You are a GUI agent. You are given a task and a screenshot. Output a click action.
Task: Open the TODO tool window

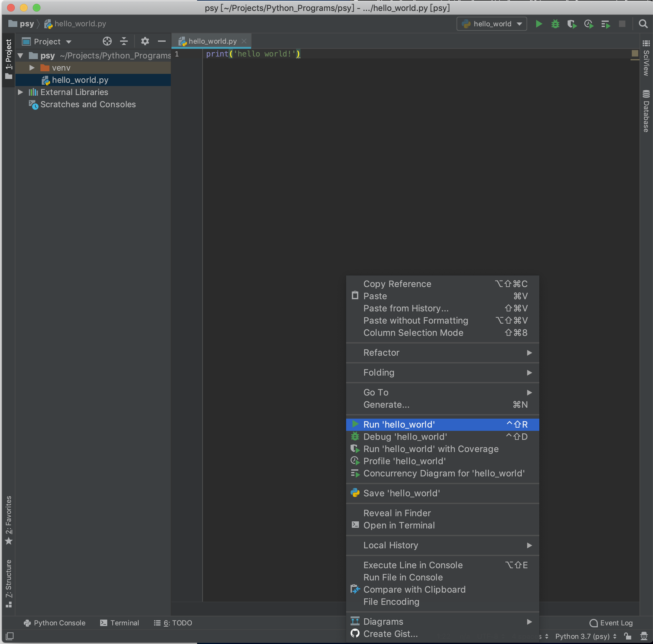coord(173,623)
